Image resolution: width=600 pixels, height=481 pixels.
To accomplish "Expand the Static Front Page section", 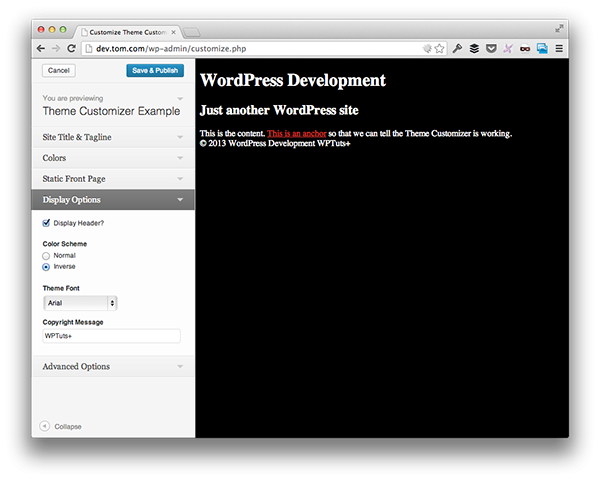I will (x=113, y=179).
